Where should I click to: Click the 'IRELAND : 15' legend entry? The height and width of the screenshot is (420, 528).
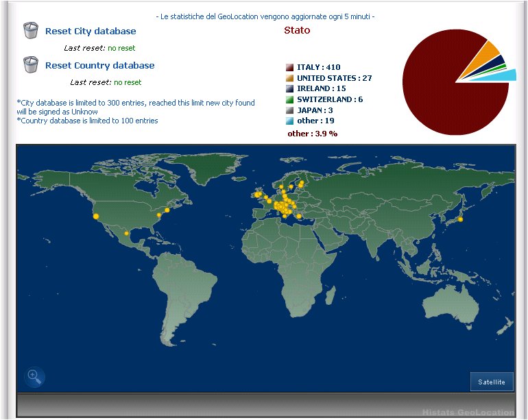point(321,88)
